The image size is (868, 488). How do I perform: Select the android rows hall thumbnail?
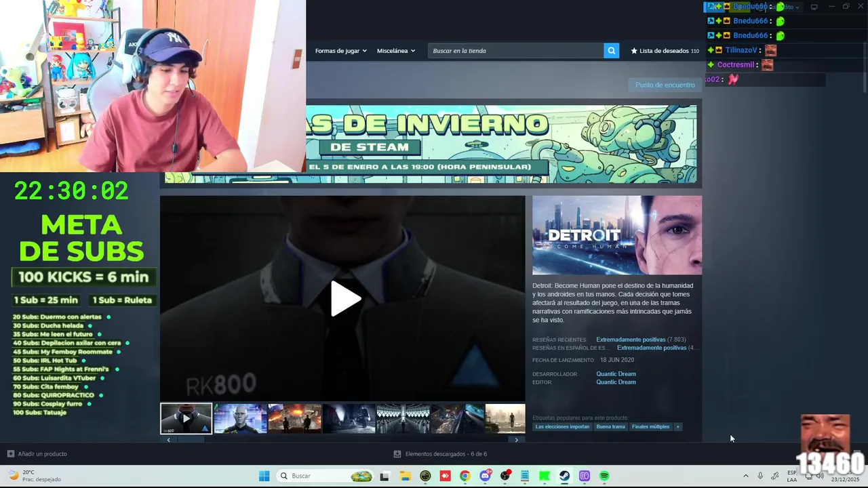[403, 419]
